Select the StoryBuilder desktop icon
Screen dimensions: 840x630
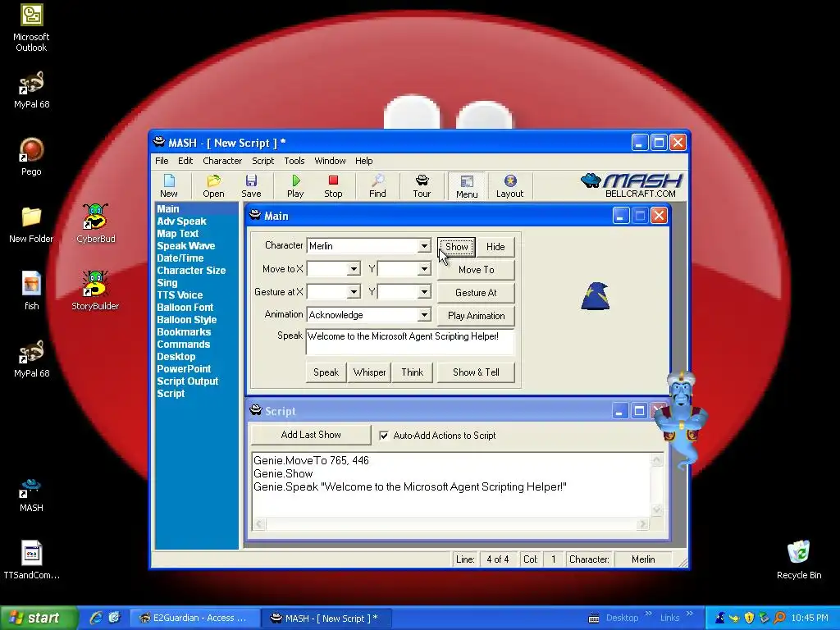point(95,291)
